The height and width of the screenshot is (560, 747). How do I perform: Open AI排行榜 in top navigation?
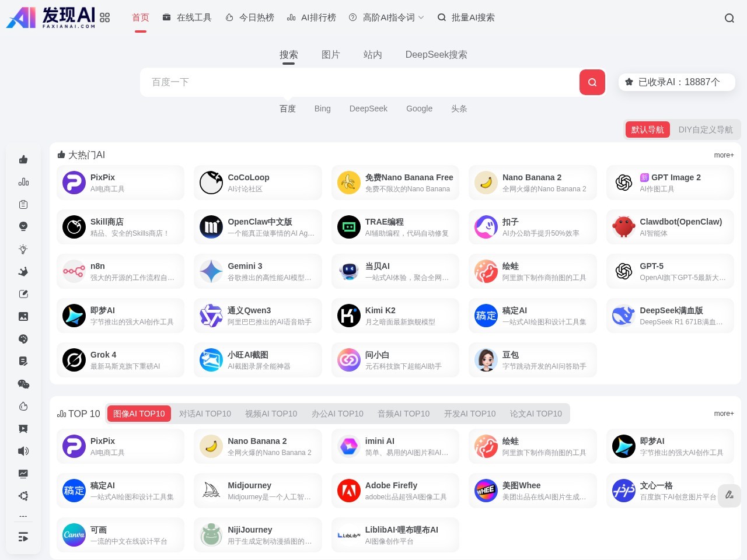(x=312, y=17)
